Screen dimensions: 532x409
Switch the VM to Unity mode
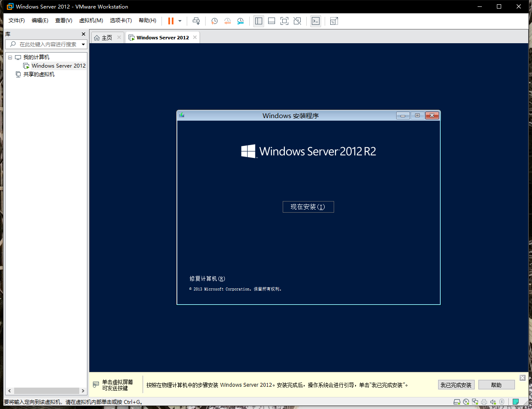tap(297, 21)
